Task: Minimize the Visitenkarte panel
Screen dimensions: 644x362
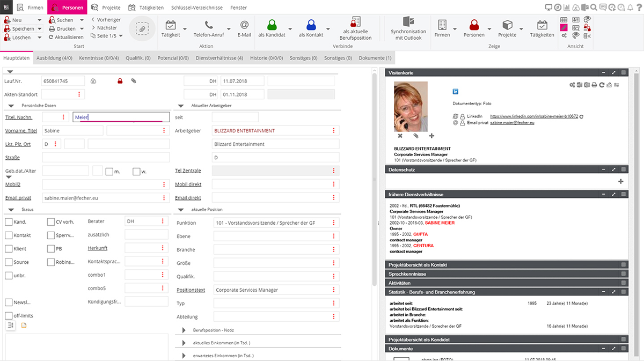Action: (604, 72)
